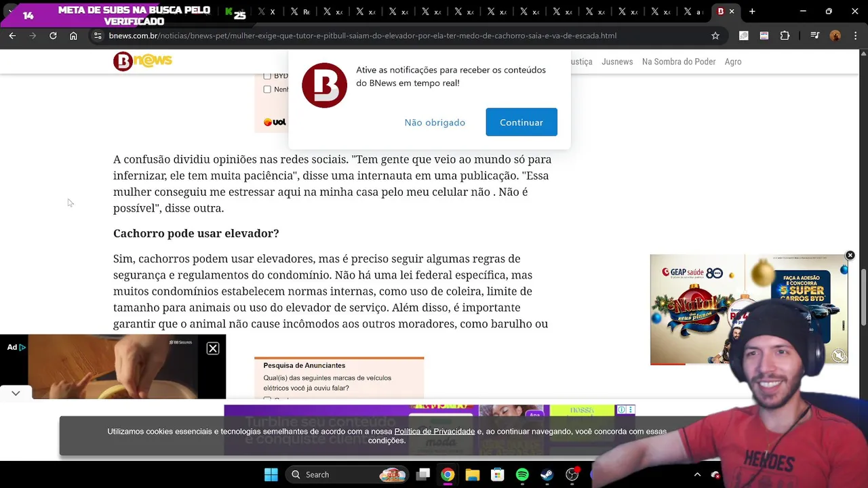The height and width of the screenshot is (488, 868).
Task: Open OBS Studio from the taskbar
Action: coord(572,474)
